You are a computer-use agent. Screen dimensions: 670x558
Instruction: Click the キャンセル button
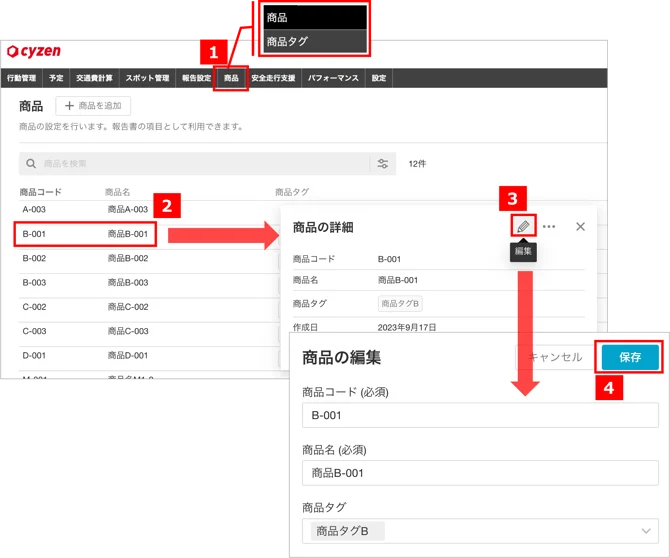[555, 357]
